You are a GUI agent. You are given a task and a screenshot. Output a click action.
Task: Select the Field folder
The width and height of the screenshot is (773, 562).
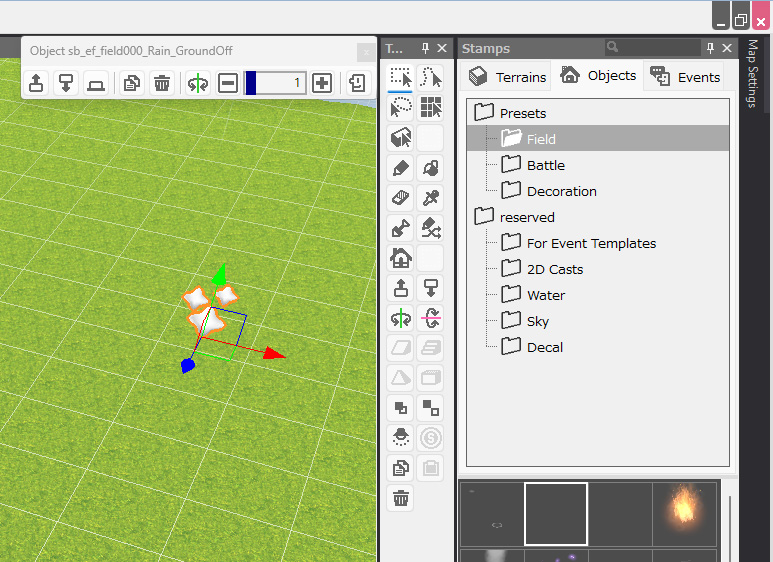[598, 139]
